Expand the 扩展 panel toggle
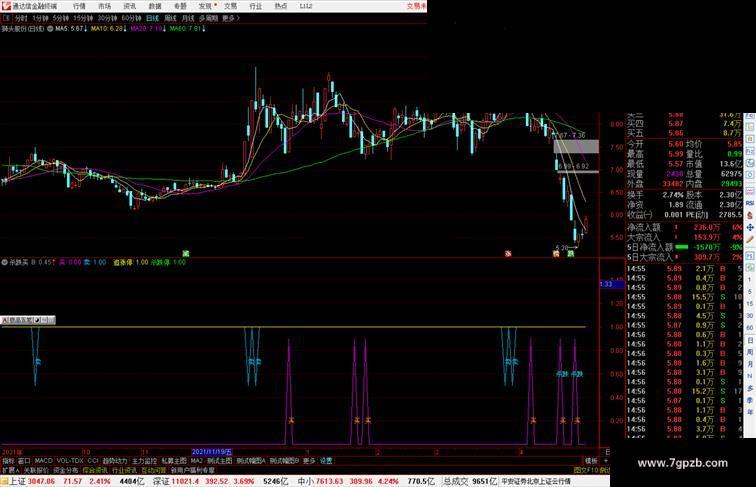Viewport: 756px width, 487px height. 10,470
